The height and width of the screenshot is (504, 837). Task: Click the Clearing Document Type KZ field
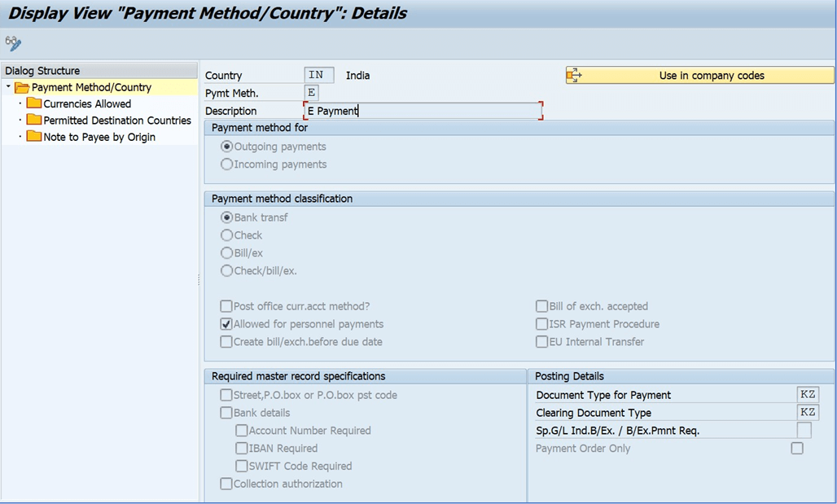coord(807,412)
